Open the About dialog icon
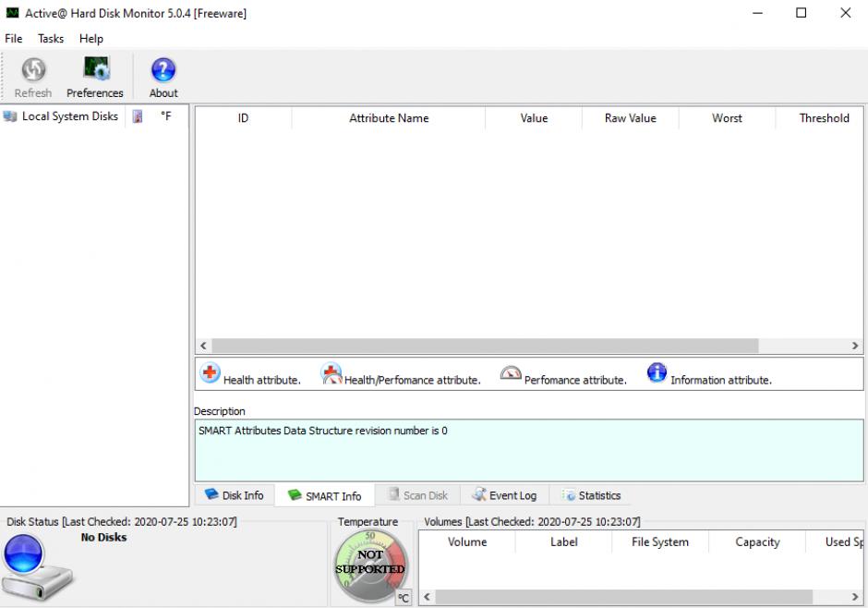The height and width of the screenshot is (608, 868). [x=163, y=70]
